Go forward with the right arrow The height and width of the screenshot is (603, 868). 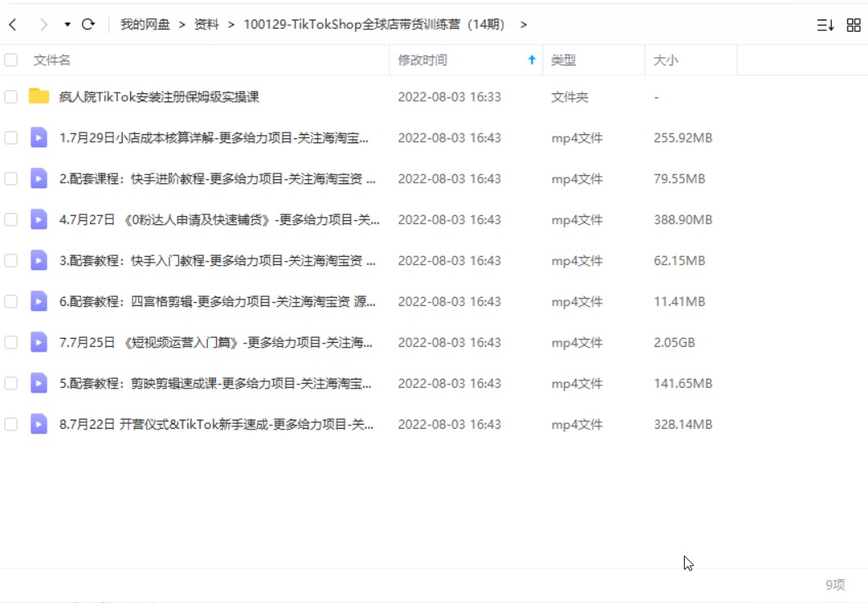tap(43, 25)
